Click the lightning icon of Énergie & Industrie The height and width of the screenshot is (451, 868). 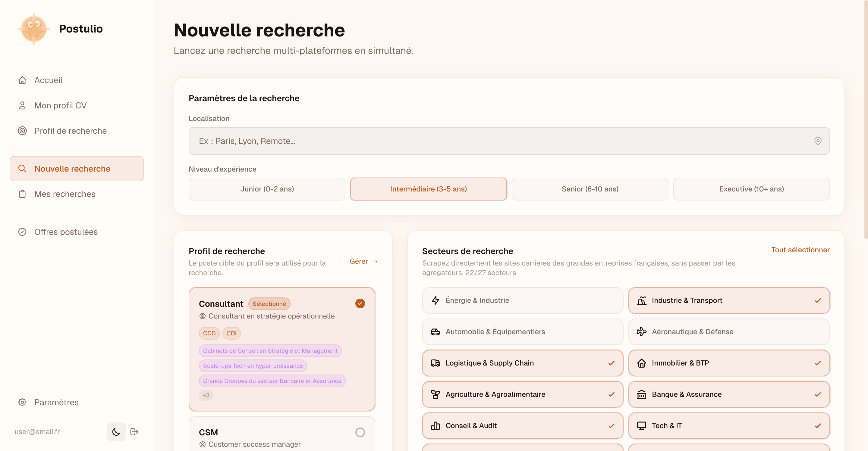(435, 300)
